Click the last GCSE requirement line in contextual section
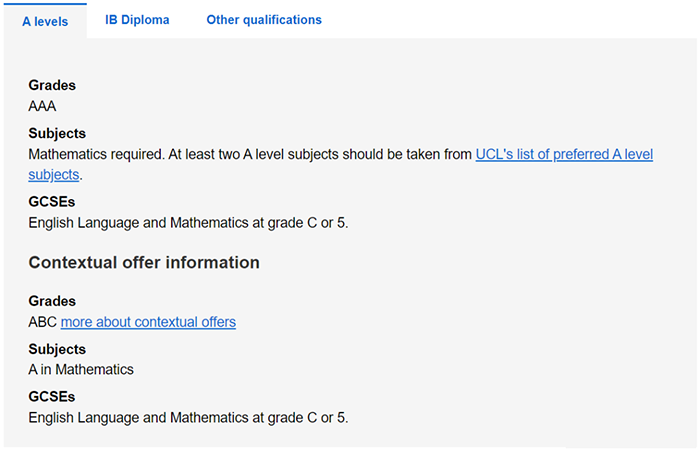This screenshot has width=700, height=449. pos(188,417)
